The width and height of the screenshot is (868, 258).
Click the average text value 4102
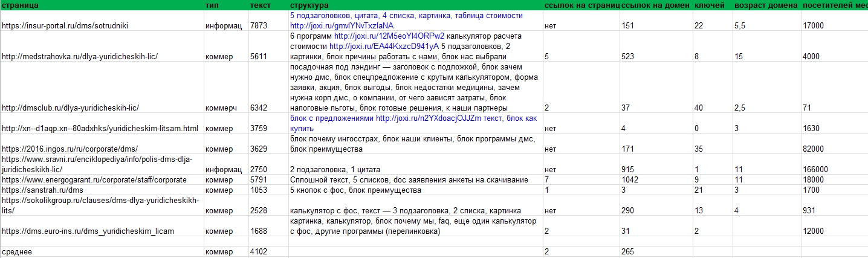click(268, 252)
